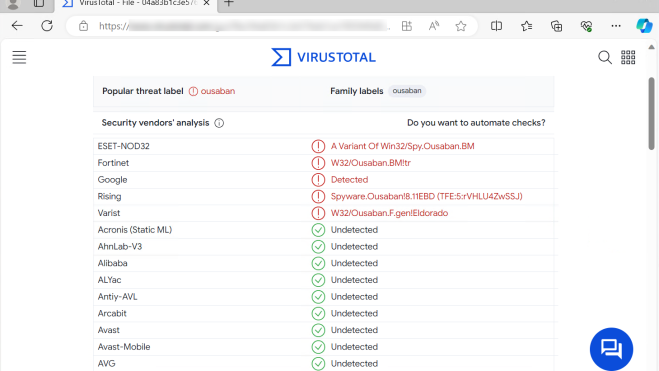Go back with the browser back arrow
The image size is (659, 371).
pos(17,26)
